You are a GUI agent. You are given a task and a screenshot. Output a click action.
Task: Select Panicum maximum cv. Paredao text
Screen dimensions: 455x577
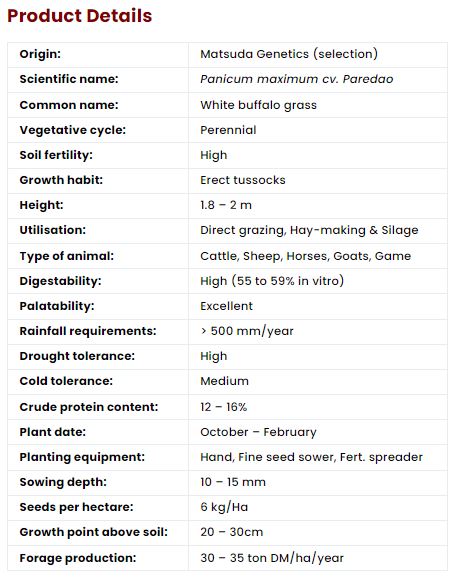(297, 79)
